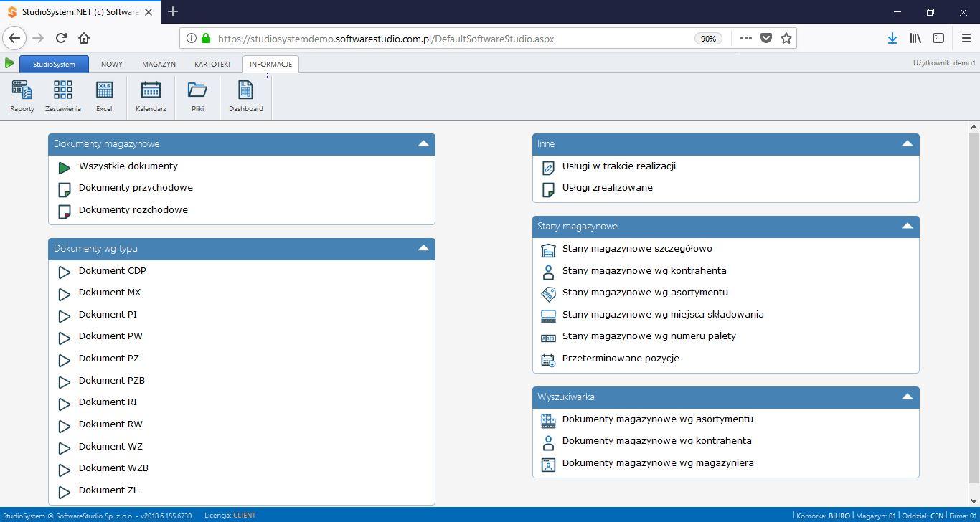Open Dokument PI link

click(x=108, y=315)
